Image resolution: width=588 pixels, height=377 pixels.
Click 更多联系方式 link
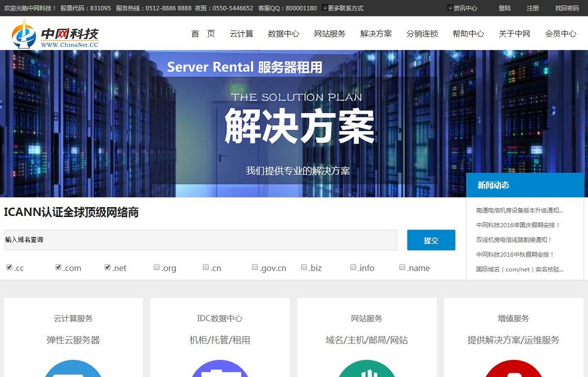click(346, 8)
